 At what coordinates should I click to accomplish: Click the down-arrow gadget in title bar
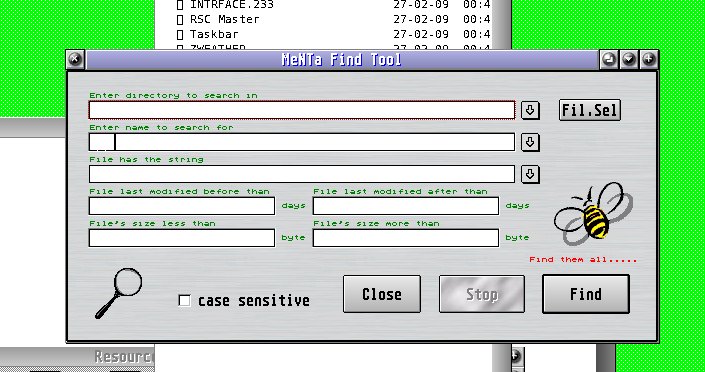(x=629, y=59)
